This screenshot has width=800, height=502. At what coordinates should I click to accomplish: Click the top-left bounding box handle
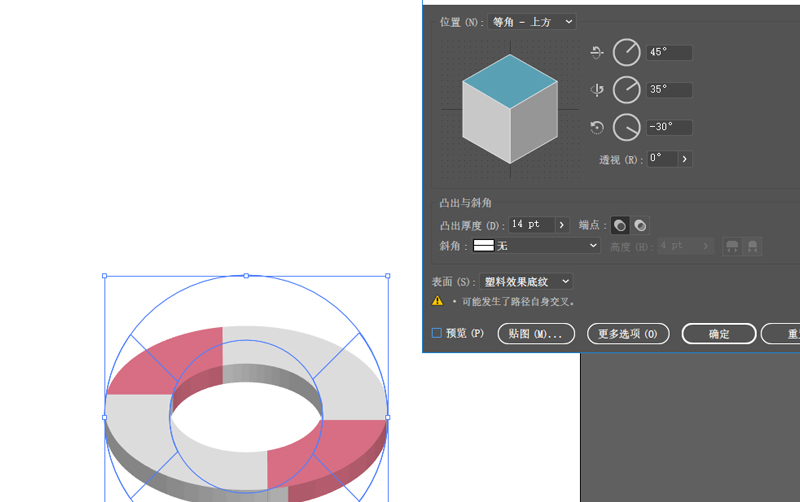105,275
